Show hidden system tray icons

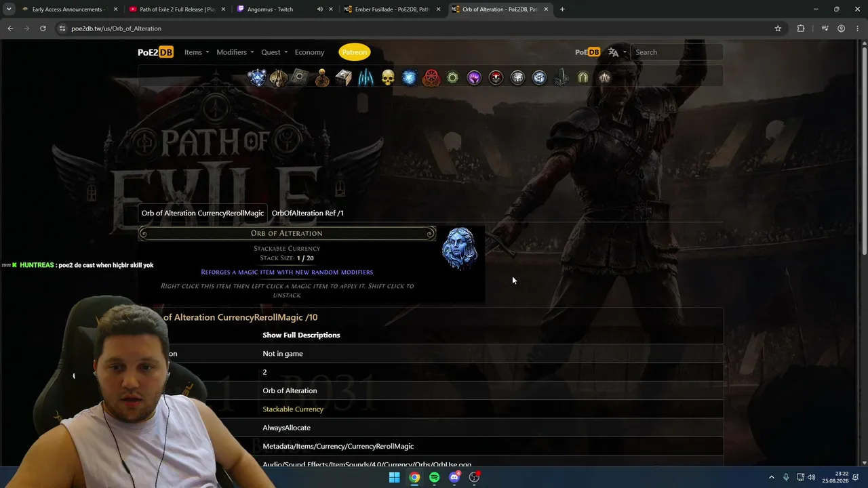(x=771, y=477)
